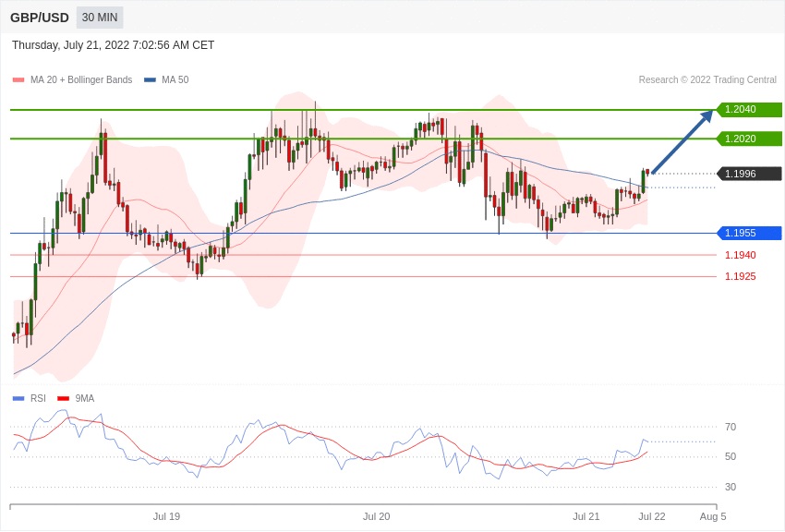Click the Jul 20 date axis label

click(376, 516)
